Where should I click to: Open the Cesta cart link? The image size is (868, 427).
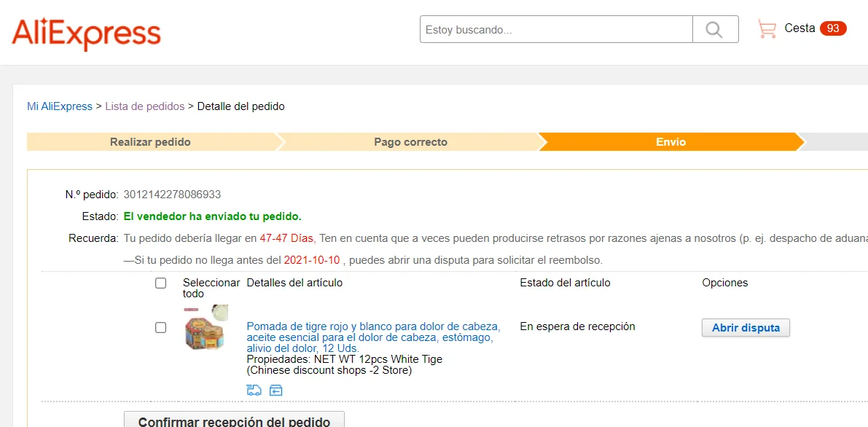coord(800,28)
